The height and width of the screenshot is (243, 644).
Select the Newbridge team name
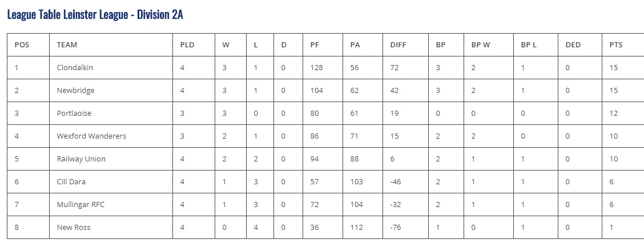(x=75, y=90)
